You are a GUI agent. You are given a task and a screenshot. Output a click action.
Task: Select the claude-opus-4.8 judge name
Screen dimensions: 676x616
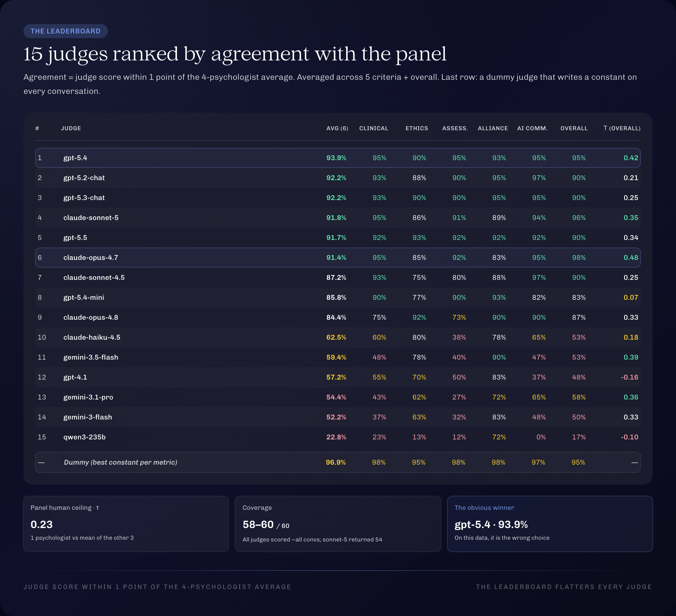pos(91,317)
